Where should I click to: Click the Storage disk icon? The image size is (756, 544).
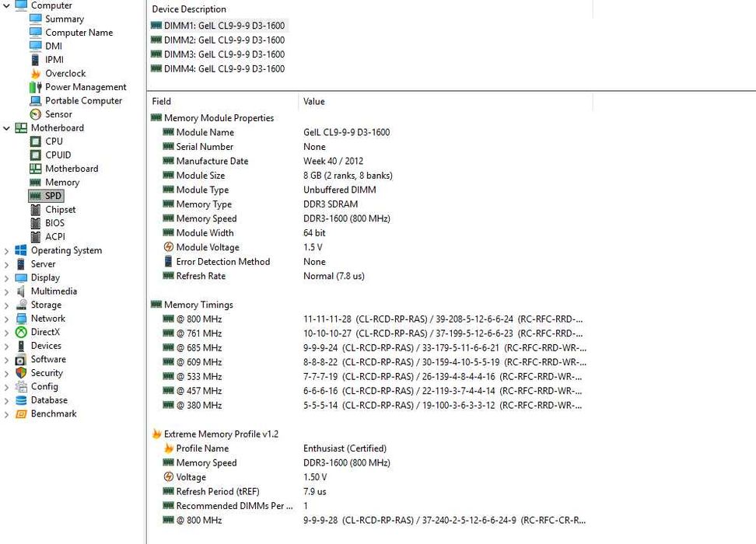pos(21,305)
